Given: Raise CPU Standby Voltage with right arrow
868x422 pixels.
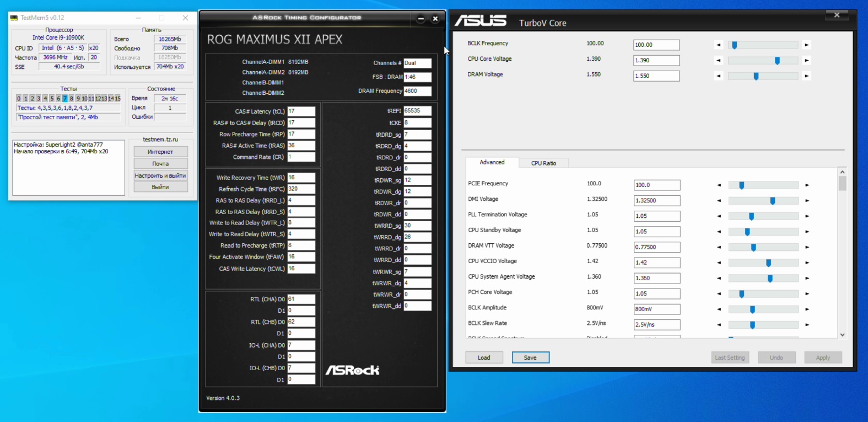Looking at the screenshot, I should pos(807,232).
